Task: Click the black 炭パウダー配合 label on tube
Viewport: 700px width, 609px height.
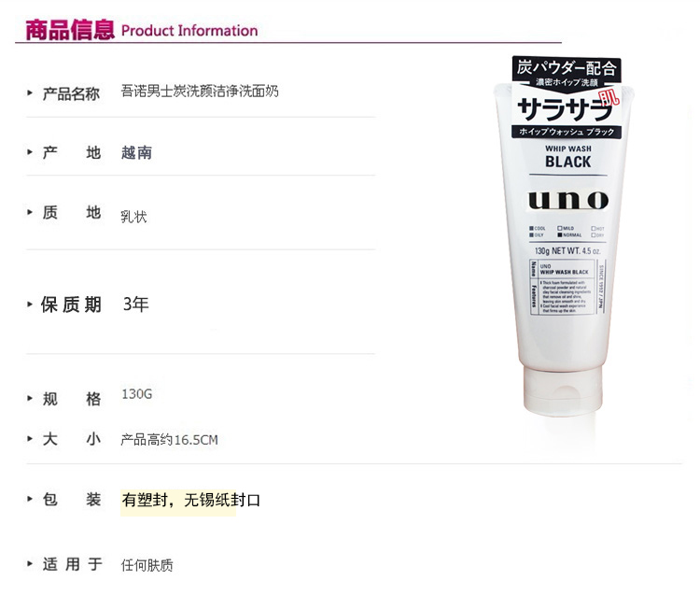Action: 567,68
